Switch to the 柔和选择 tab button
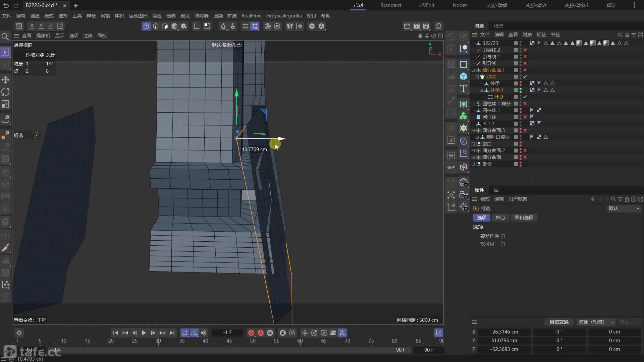Viewport: 644px width, 362px height. click(524, 218)
